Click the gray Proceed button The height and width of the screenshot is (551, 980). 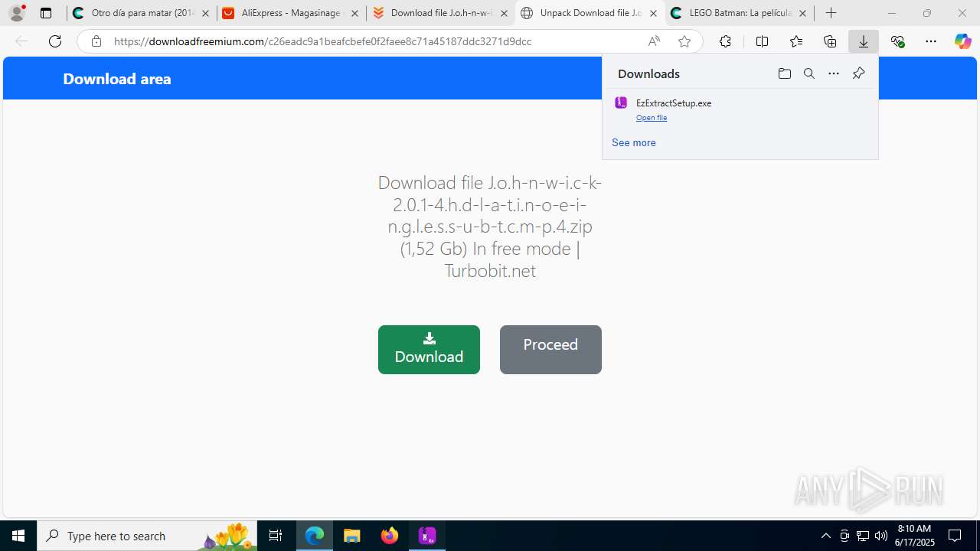(550, 350)
